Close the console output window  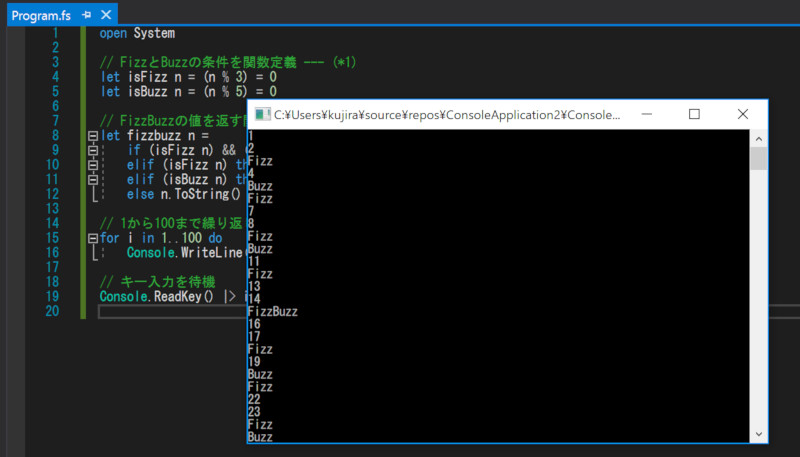(742, 115)
